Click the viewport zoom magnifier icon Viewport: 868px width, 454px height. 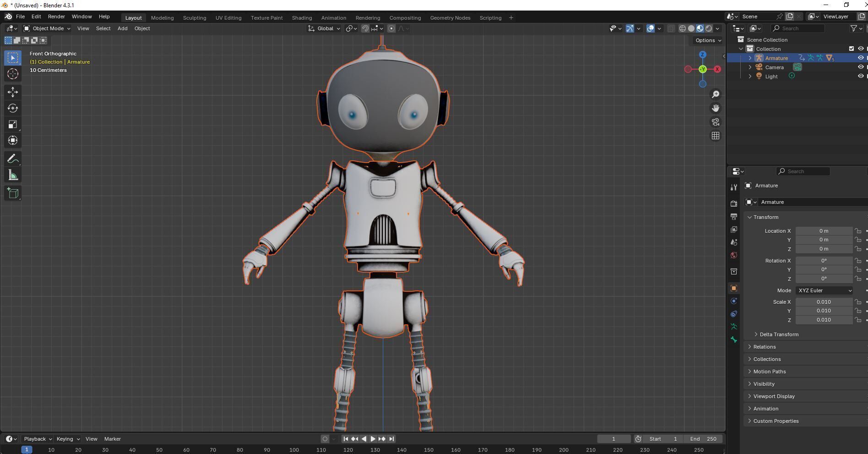(715, 94)
